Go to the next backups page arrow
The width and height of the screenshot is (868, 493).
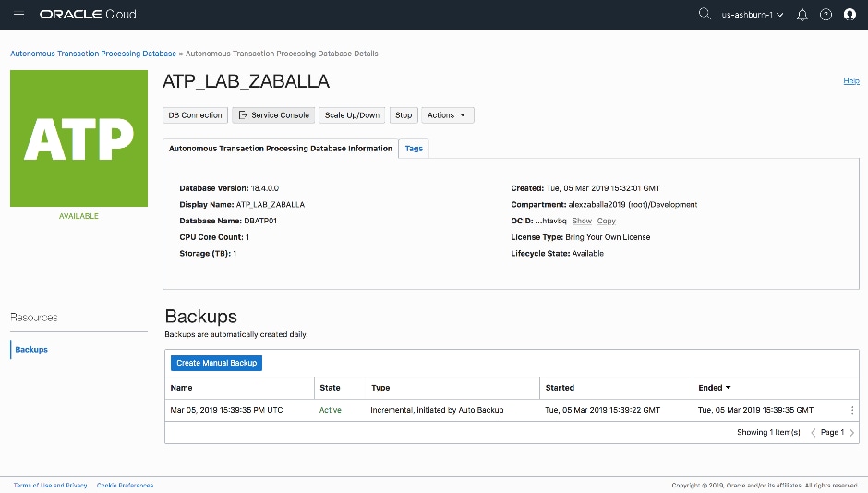coord(851,432)
